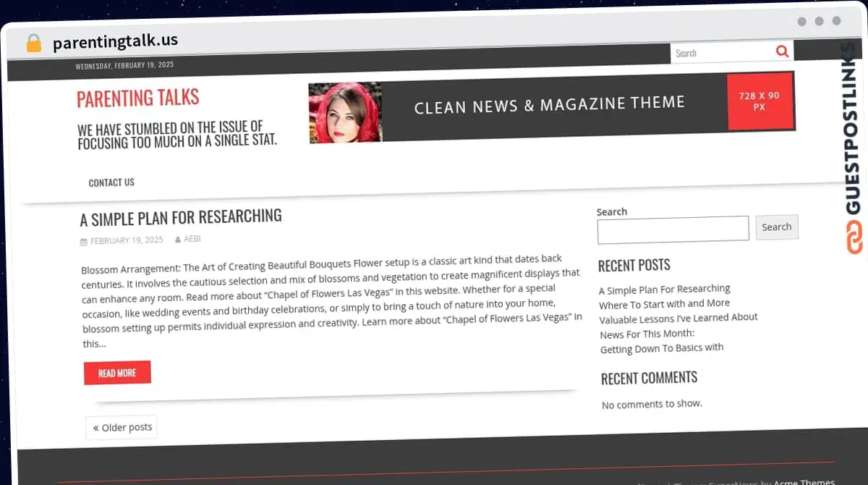Open Getting Down To Basics with post

pos(662,348)
